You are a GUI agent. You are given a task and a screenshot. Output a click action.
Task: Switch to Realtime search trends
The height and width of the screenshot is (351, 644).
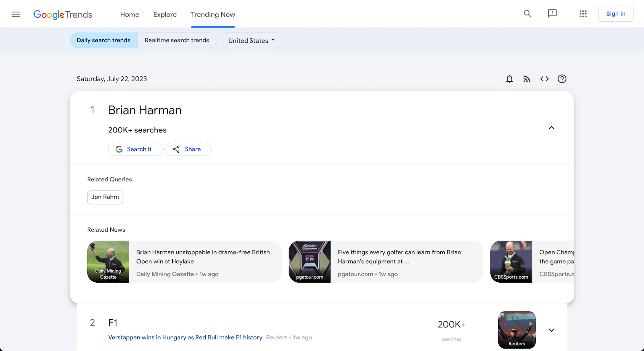tap(177, 40)
